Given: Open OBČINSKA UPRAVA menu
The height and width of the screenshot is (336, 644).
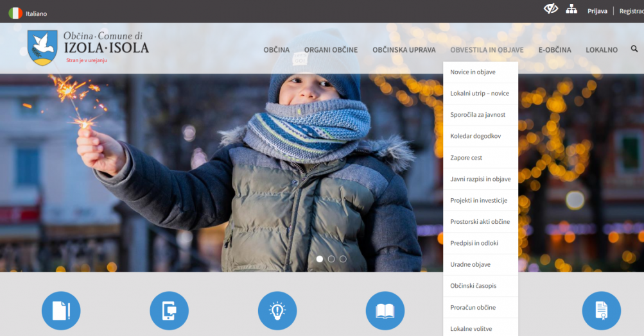Looking at the screenshot, I should coord(404,49).
